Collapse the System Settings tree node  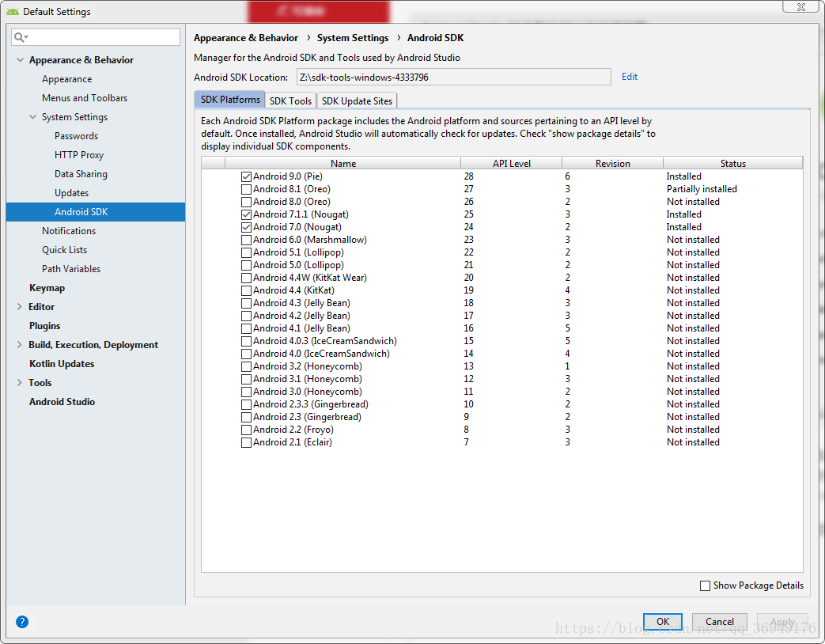32,117
